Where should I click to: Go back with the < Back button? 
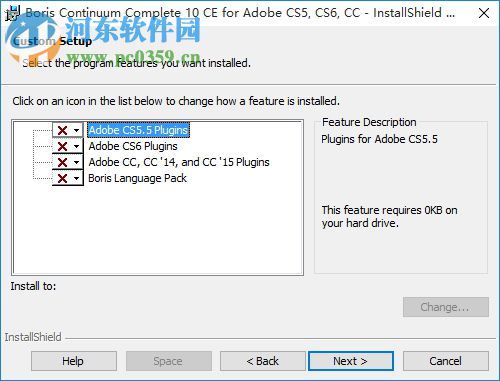click(x=263, y=361)
